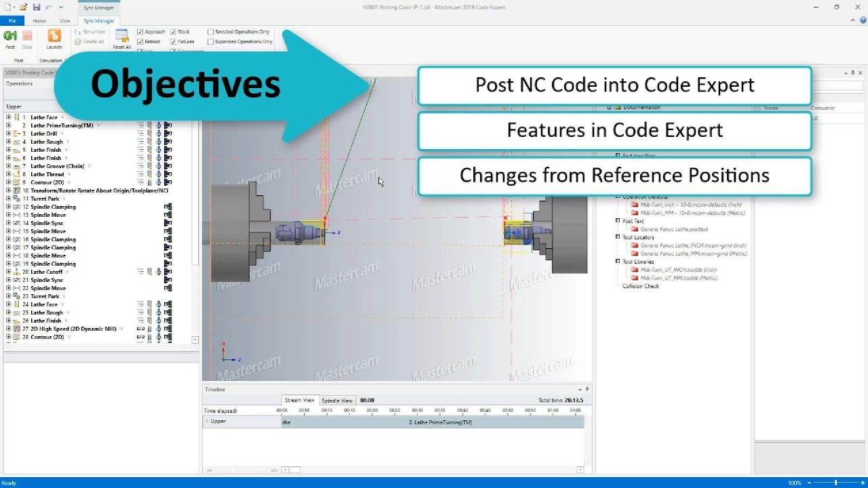Enable Expanded Operations Only checkbox
This screenshot has width=868, height=488.
pos(210,42)
